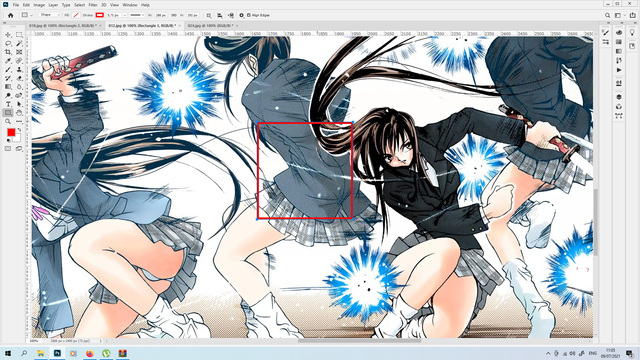Select the Healing Brush tool
Image resolution: width=640 pixels, height=360 pixels.
[x=19, y=60]
